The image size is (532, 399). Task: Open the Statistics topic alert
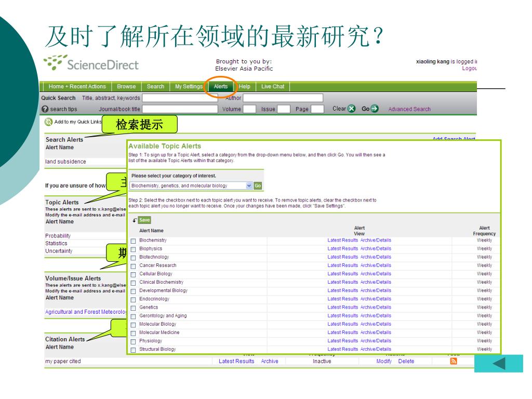(x=56, y=243)
